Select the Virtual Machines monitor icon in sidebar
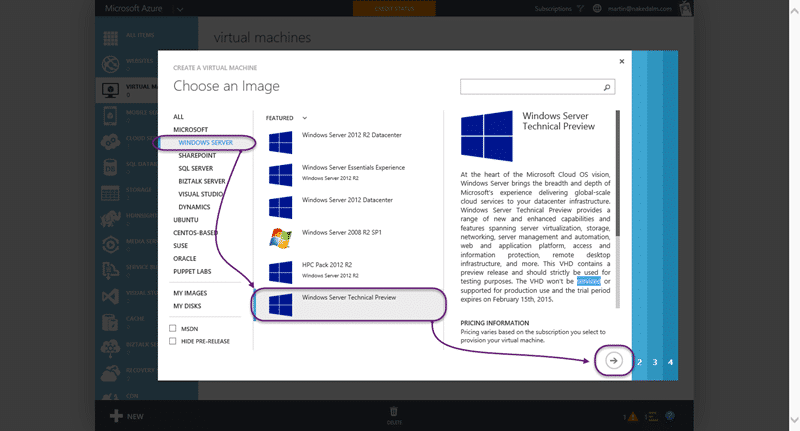The image size is (800, 431). 110,90
